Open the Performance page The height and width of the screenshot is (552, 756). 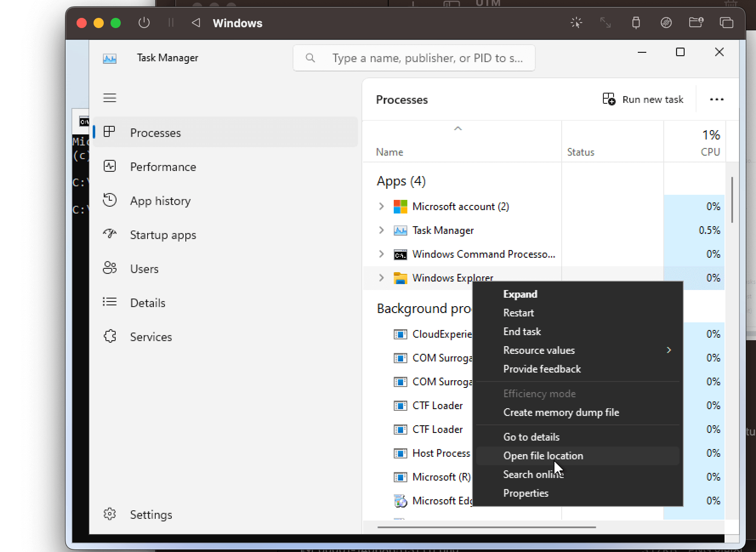pos(225,167)
